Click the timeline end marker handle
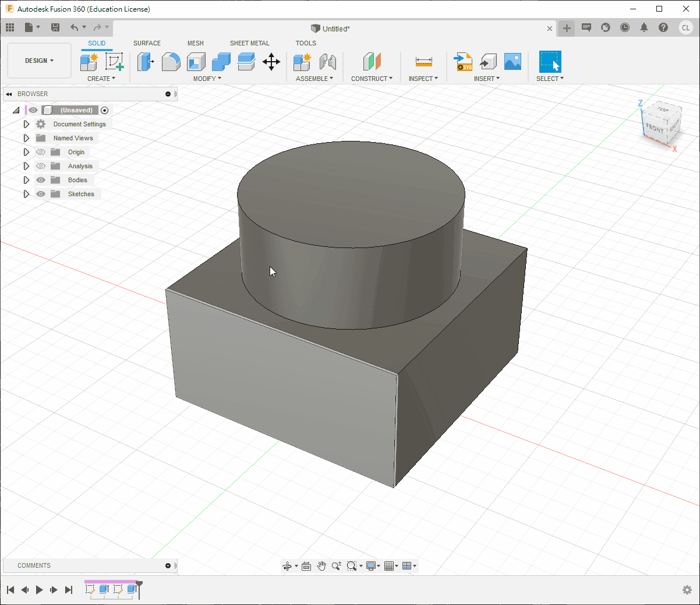700x605 pixels. point(139,585)
